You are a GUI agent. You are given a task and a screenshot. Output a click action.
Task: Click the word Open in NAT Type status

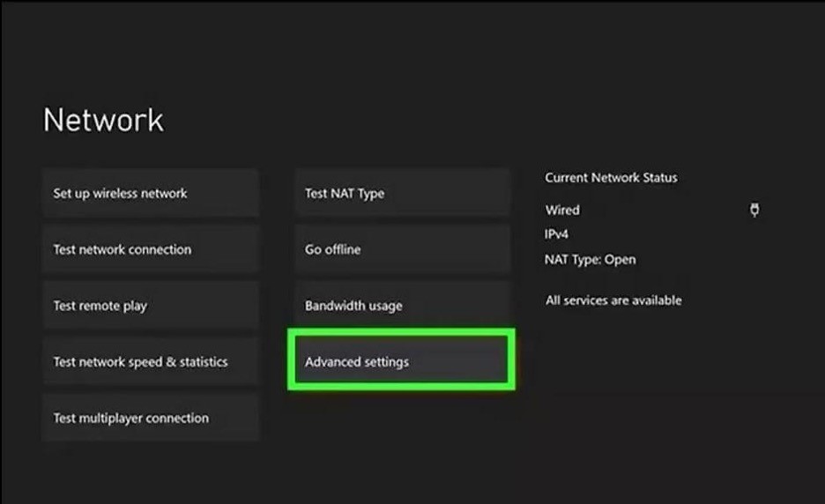pos(620,260)
